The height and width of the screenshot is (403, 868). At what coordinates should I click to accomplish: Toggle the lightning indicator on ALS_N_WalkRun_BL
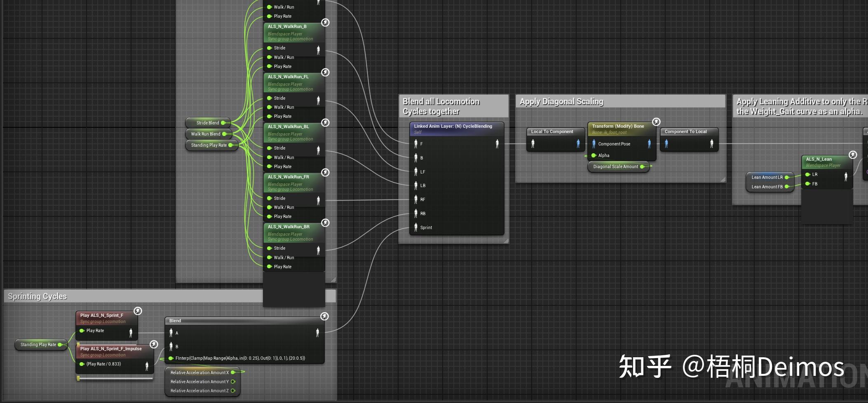[x=325, y=122]
